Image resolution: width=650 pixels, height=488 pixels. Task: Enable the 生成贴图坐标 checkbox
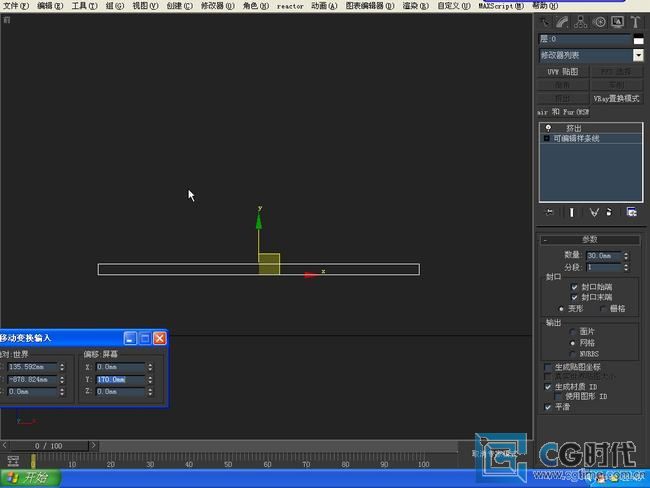tap(548, 367)
